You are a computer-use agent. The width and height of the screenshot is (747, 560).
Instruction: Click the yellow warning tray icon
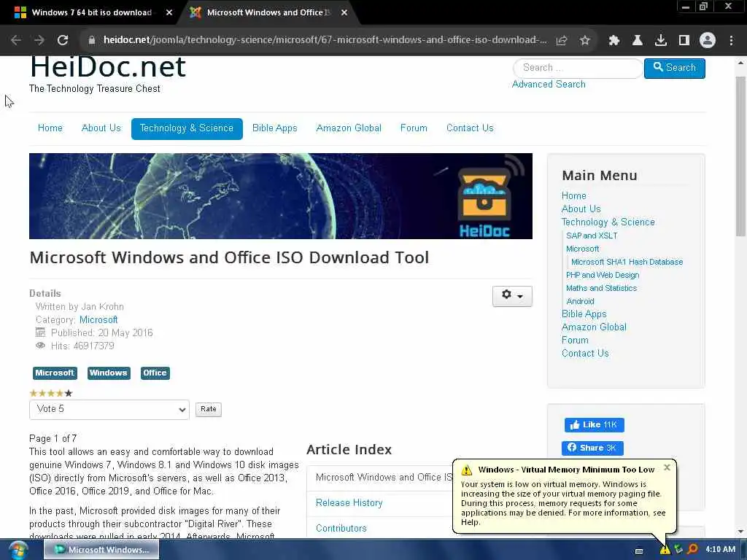coord(665,550)
